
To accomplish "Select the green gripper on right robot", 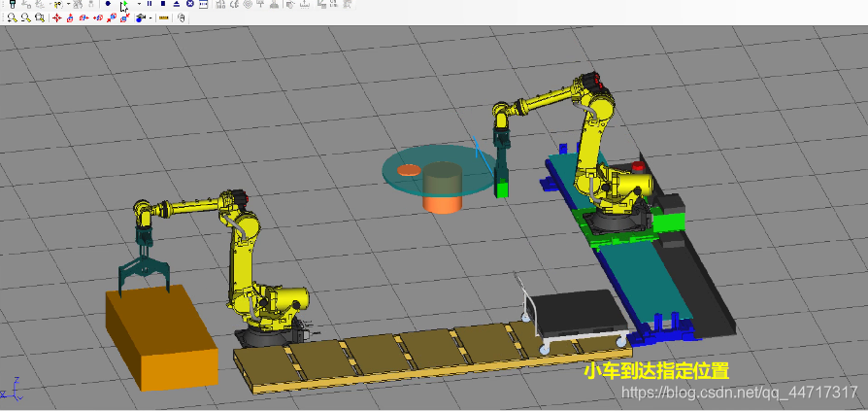I will [502, 188].
